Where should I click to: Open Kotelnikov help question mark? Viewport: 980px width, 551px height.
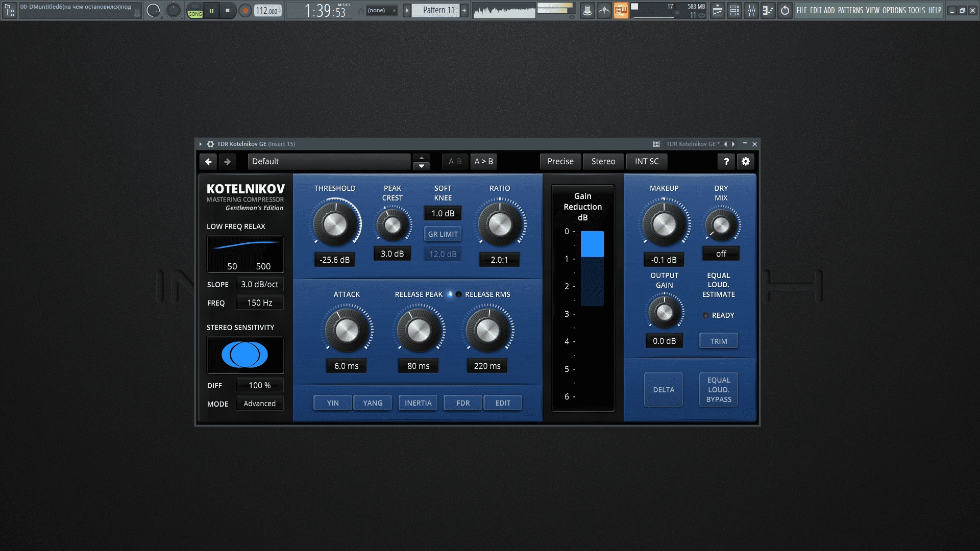pos(726,162)
